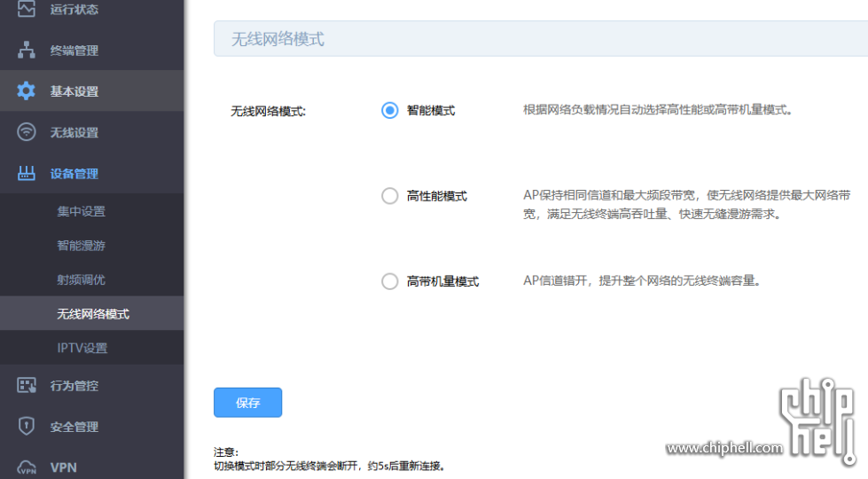Open the 安全管理 menu item
Viewport: 868px width, 479px height.
click(92, 427)
